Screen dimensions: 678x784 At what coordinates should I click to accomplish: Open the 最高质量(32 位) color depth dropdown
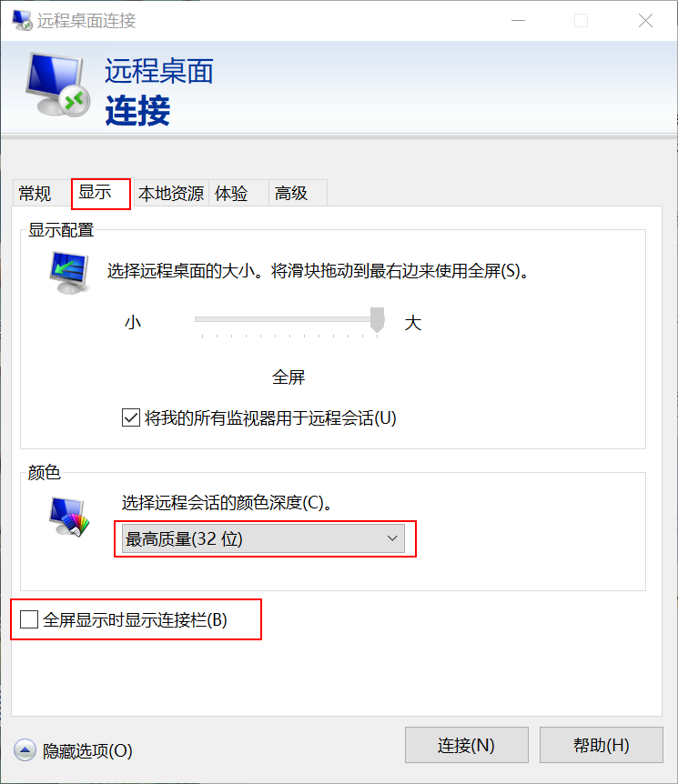pos(263,538)
